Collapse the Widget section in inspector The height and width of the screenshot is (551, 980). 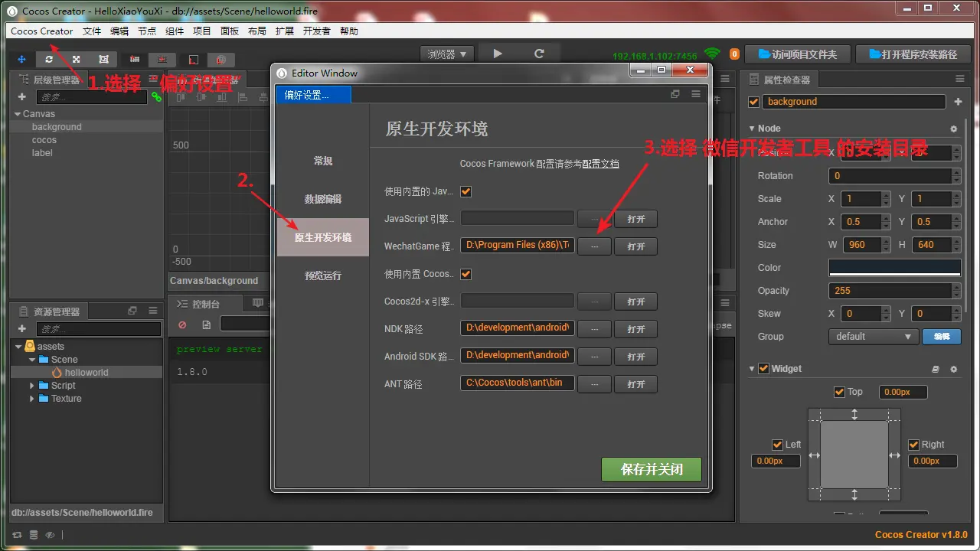point(751,369)
